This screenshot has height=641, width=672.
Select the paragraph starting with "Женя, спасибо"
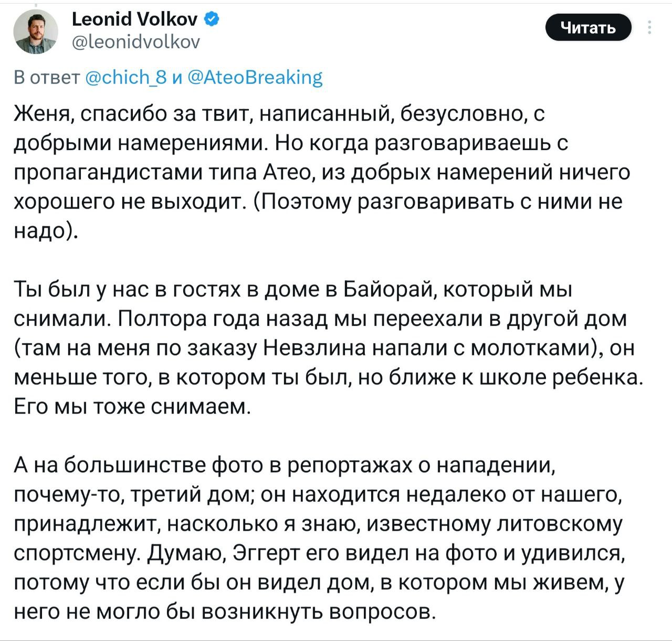click(321, 172)
